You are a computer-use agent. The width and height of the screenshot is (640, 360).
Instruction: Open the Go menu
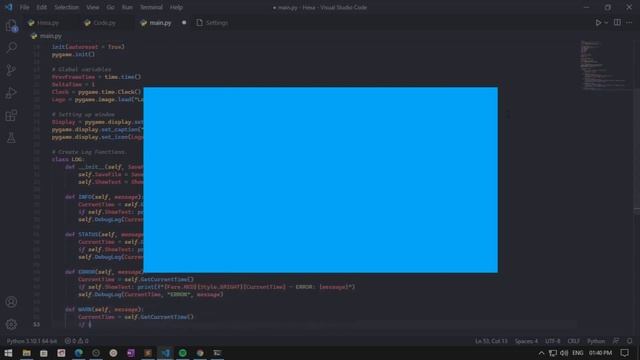coord(111,7)
